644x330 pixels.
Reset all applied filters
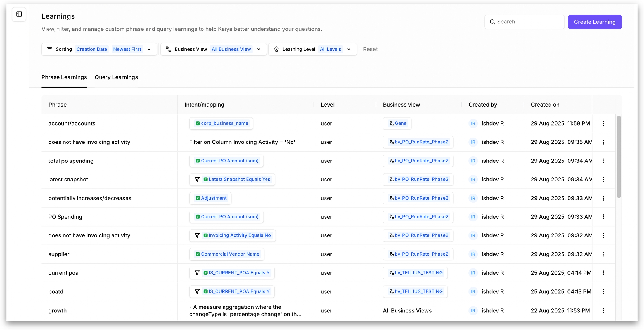(x=370, y=49)
